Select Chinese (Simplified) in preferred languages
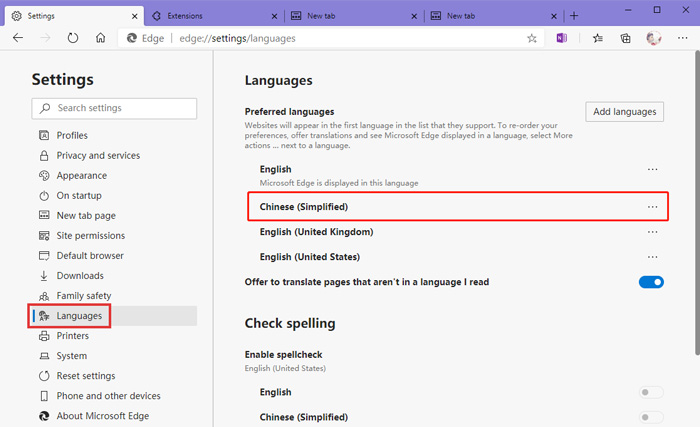700x427 pixels. [458, 207]
